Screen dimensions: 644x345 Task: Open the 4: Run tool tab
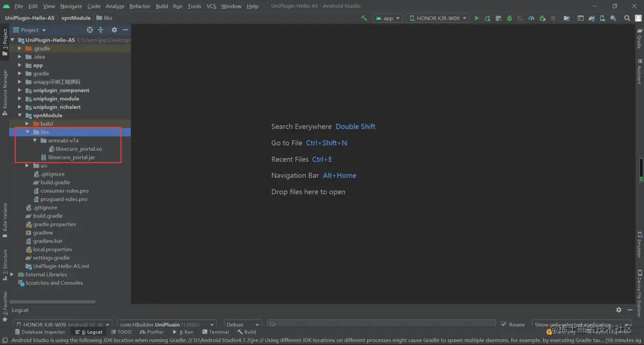pyautogui.click(x=183, y=332)
